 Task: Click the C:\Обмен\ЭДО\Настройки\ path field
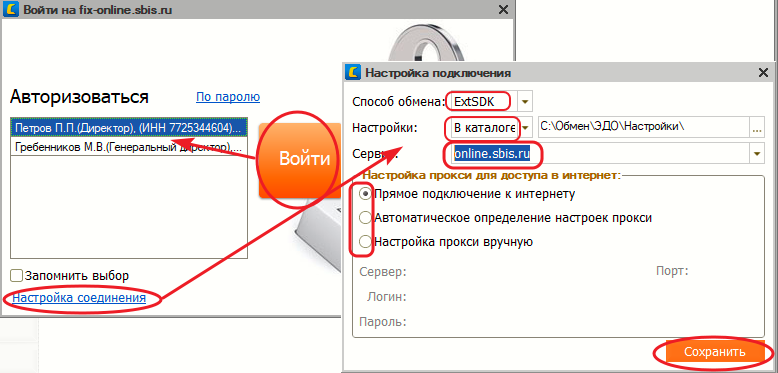(x=643, y=127)
